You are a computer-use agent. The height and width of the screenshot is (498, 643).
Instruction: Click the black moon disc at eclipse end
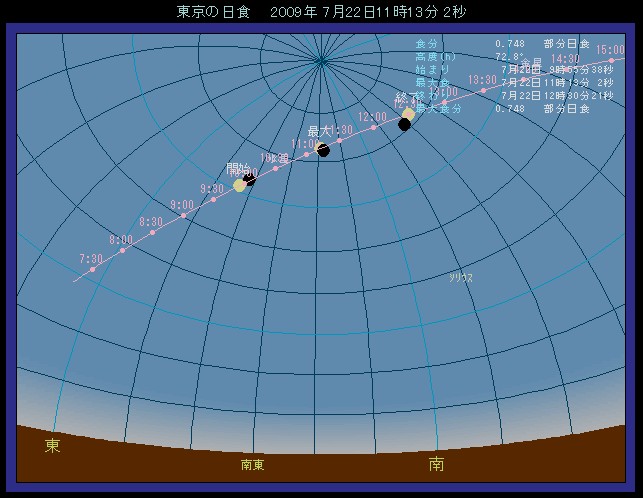pos(405,125)
